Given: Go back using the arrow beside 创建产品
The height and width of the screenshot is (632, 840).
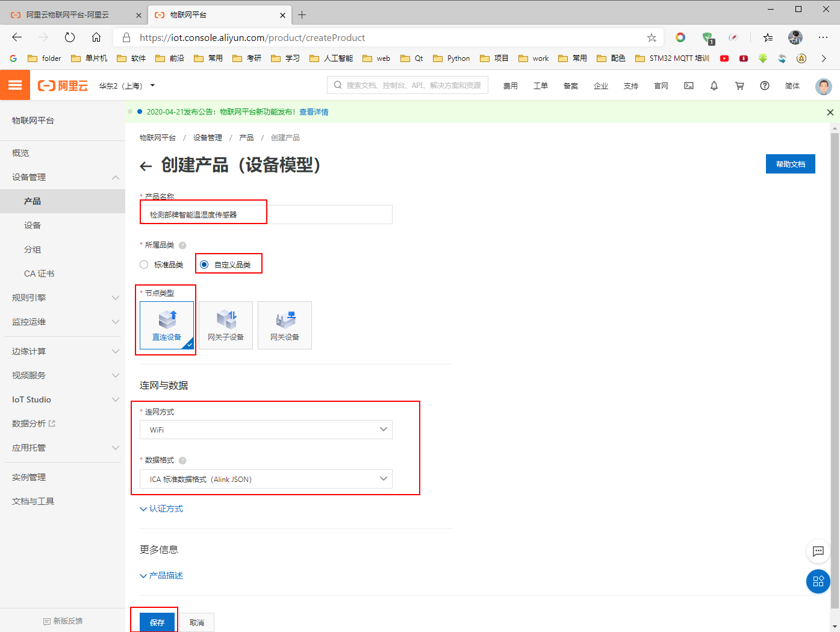Looking at the screenshot, I should (x=146, y=166).
